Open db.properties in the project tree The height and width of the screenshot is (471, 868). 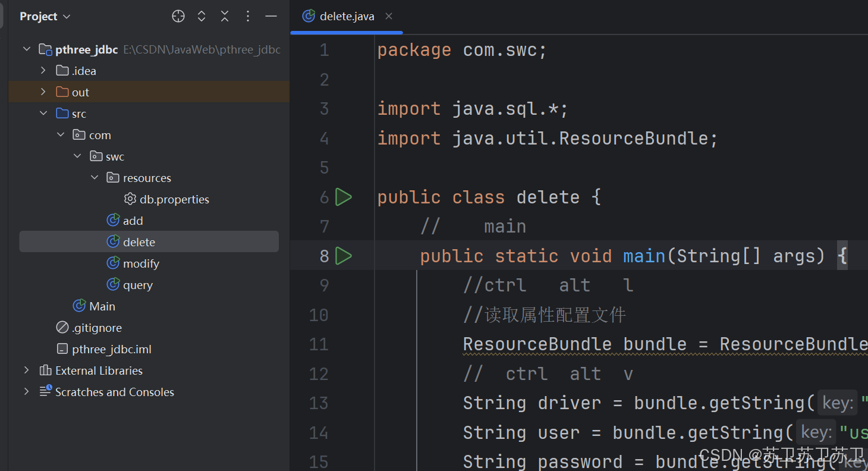click(174, 199)
